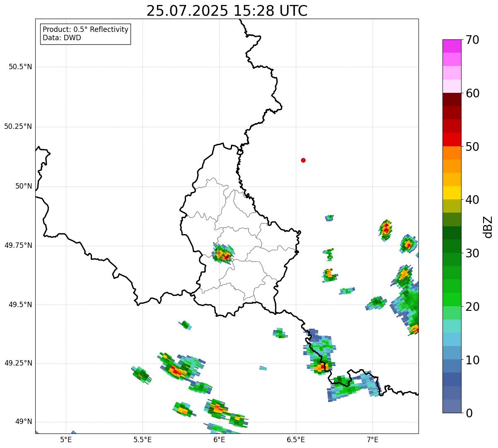The width and height of the screenshot is (498, 448).
Task: Click latitude label "50.5°N"
Action: coord(20,67)
